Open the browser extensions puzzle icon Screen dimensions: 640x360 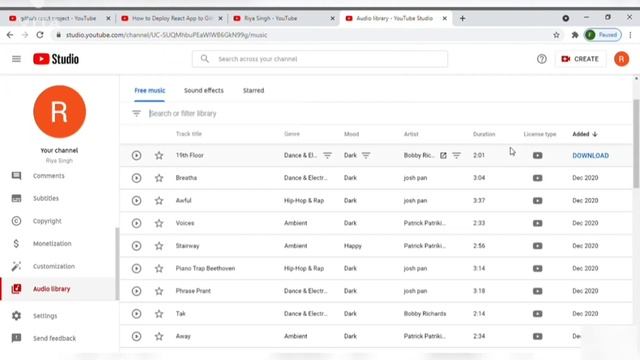pos(575,35)
